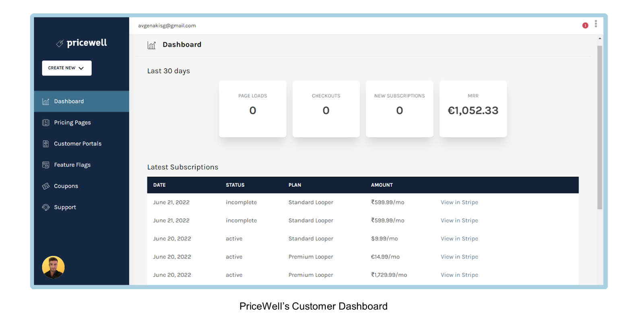644x319 pixels.
Task: Open the three-dot options menu
Action: (596, 24)
